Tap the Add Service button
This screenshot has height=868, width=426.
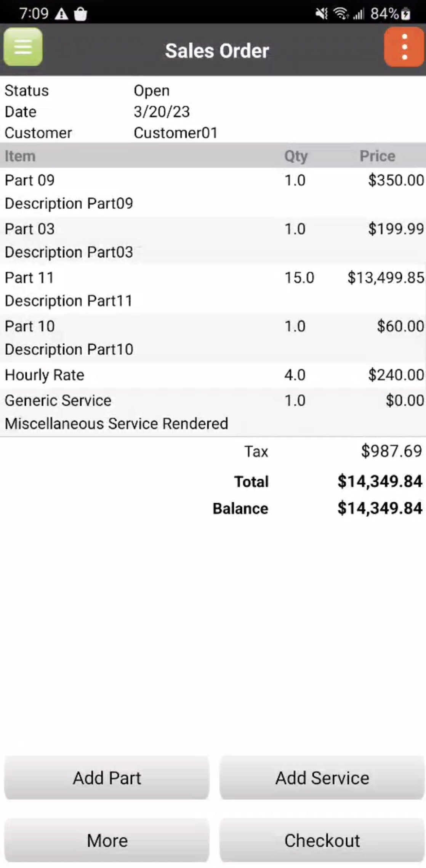pyautogui.click(x=322, y=778)
